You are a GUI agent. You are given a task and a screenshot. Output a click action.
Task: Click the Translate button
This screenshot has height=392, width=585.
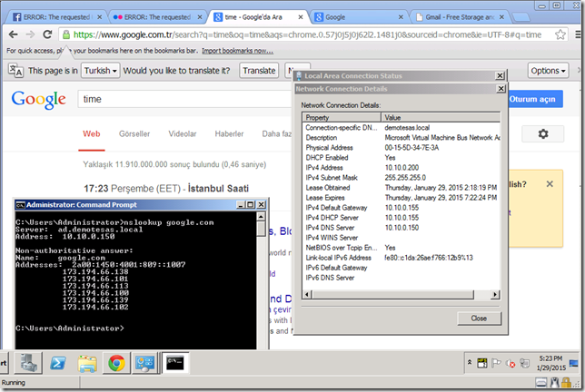point(259,71)
